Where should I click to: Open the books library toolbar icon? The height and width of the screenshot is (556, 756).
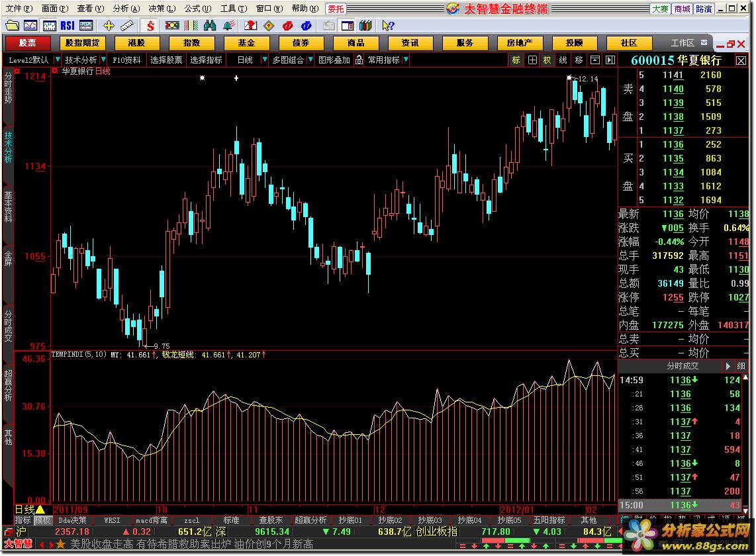coord(365,26)
